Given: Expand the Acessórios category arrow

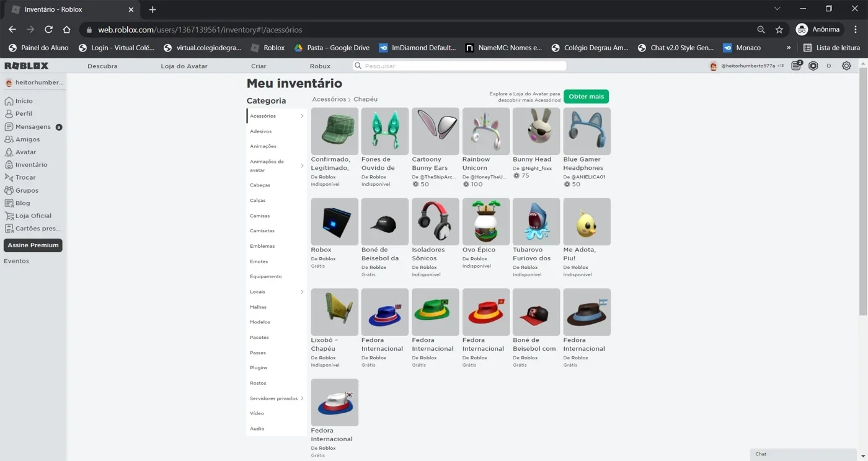Looking at the screenshot, I should coord(302,116).
